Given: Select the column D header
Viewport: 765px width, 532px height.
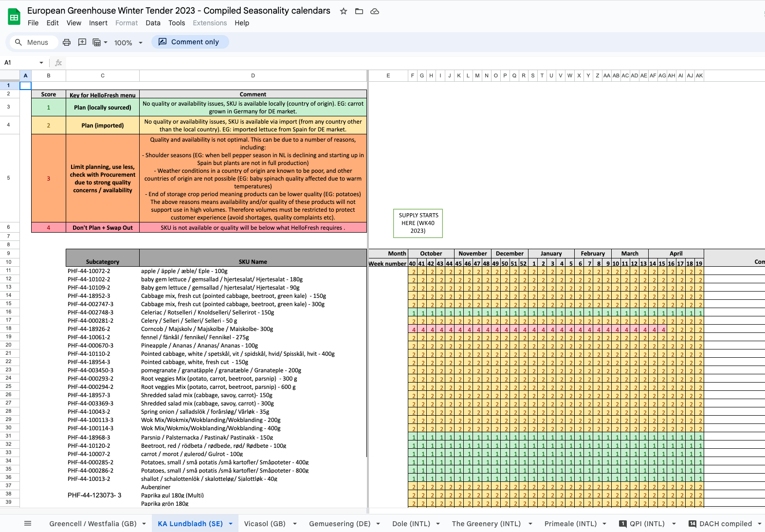Looking at the screenshot, I should tap(253, 75).
